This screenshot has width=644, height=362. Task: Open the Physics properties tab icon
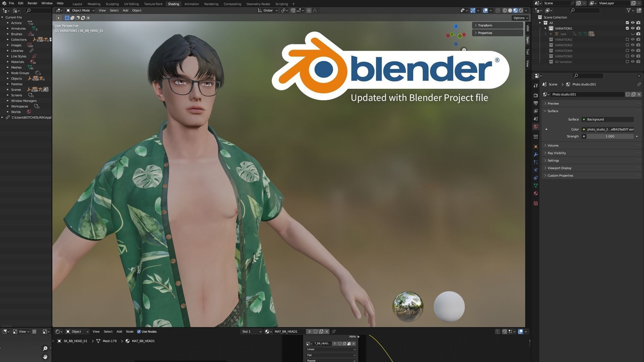(536, 170)
